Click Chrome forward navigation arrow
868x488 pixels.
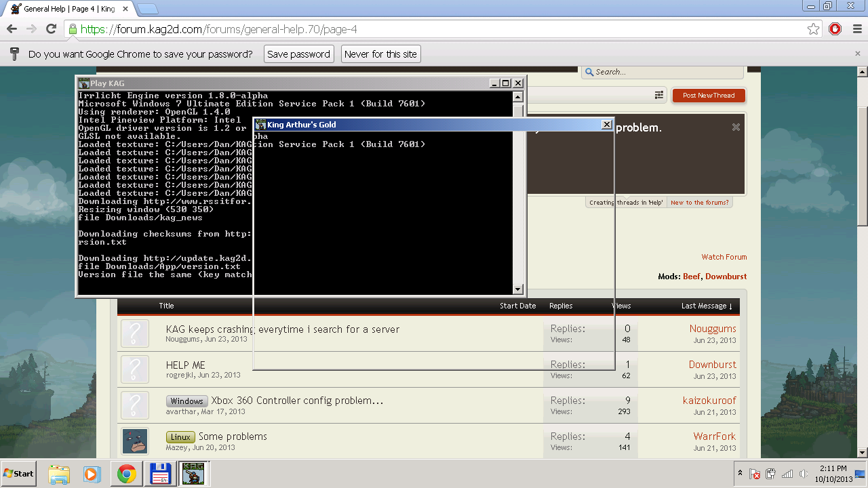coord(31,29)
